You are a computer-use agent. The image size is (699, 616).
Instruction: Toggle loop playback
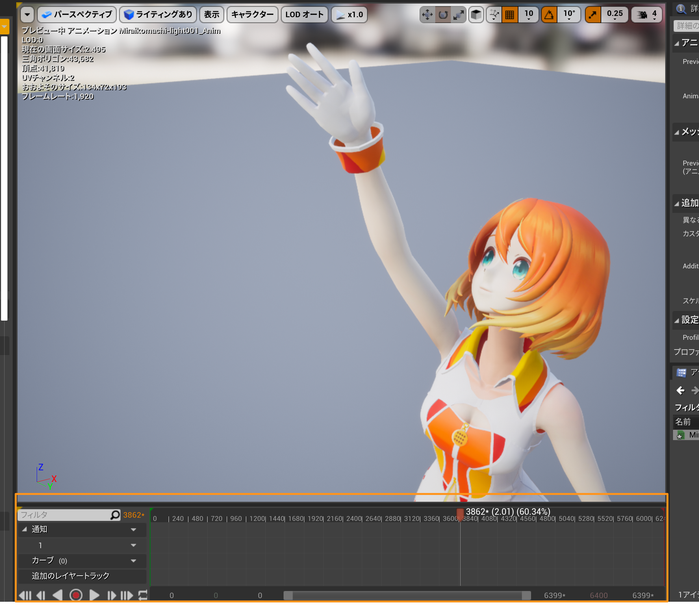tap(143, 596)
